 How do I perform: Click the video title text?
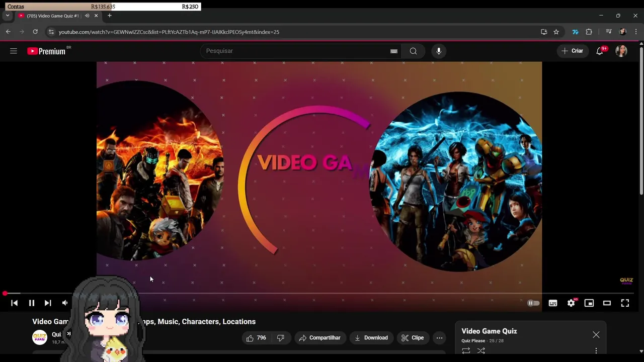144,321
